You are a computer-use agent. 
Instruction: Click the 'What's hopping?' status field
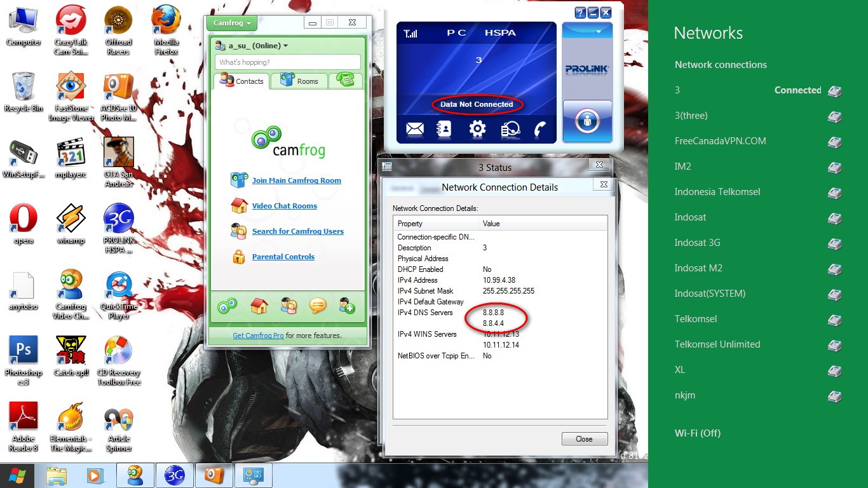[x=287, y=62]
